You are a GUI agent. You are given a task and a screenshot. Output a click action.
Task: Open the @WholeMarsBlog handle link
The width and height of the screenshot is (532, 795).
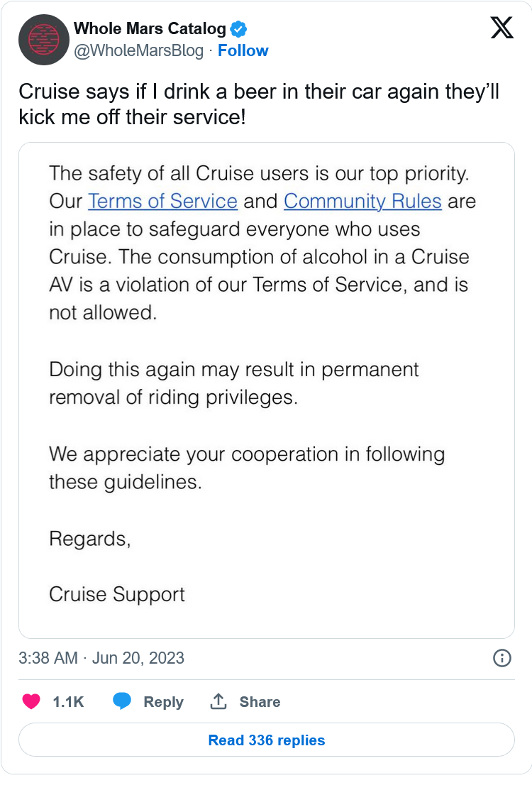139,50
